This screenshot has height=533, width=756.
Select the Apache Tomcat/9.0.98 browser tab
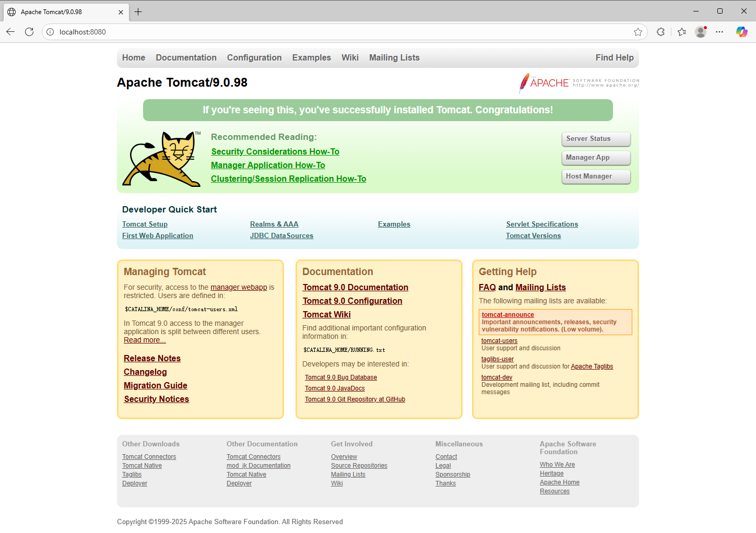coord(66,11)
